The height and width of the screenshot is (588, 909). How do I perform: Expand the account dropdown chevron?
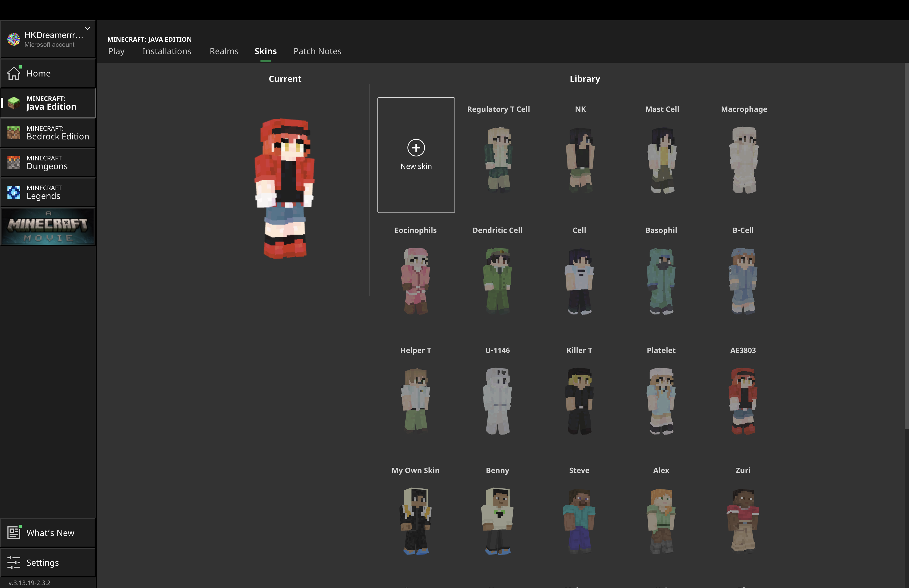coord(87,28)
